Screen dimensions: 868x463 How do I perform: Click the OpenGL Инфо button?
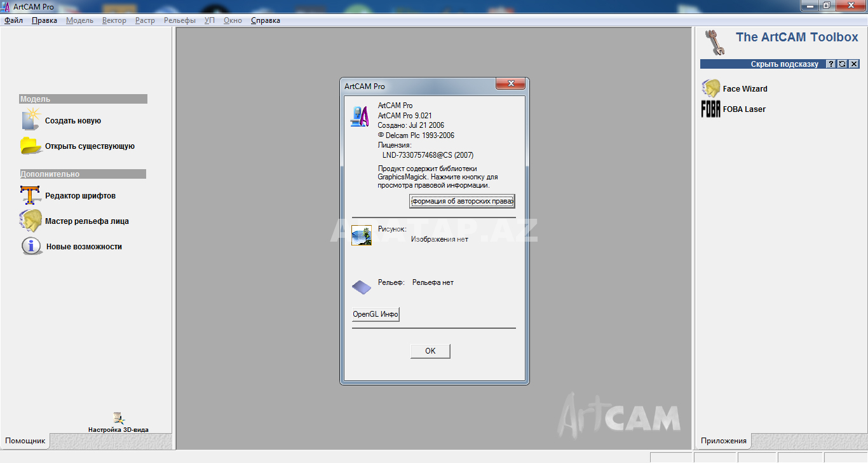[376, 314]
